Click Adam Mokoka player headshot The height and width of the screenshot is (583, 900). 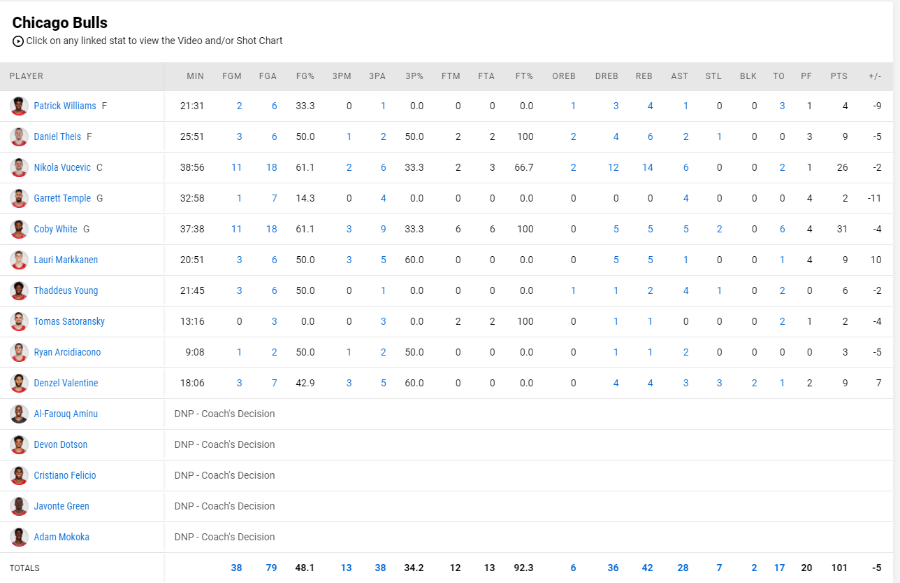coord(19,537)
